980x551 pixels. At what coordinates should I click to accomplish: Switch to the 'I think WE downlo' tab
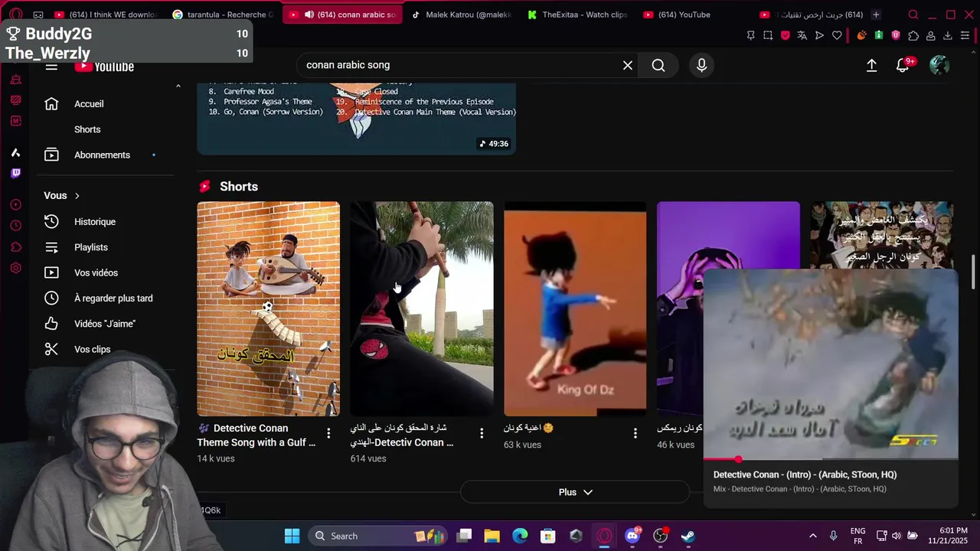105,15
